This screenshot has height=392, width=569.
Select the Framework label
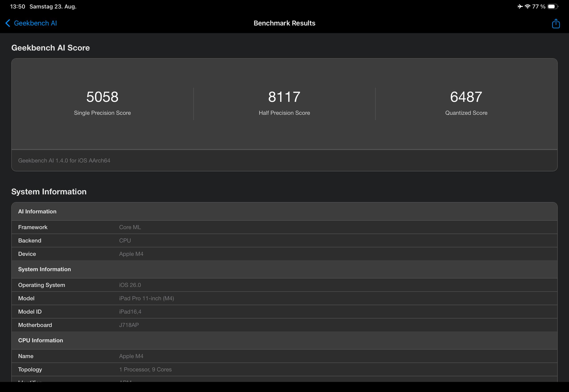(33, 227)
